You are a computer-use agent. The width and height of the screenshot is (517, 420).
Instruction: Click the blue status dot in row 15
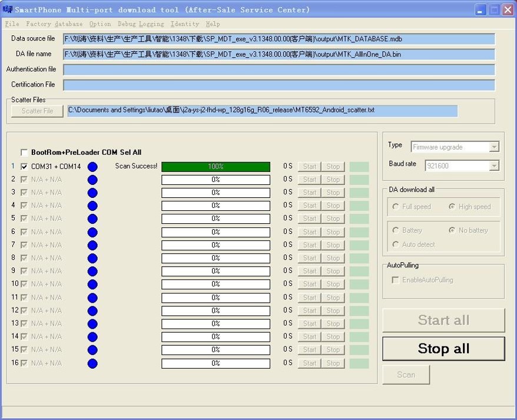92,350
